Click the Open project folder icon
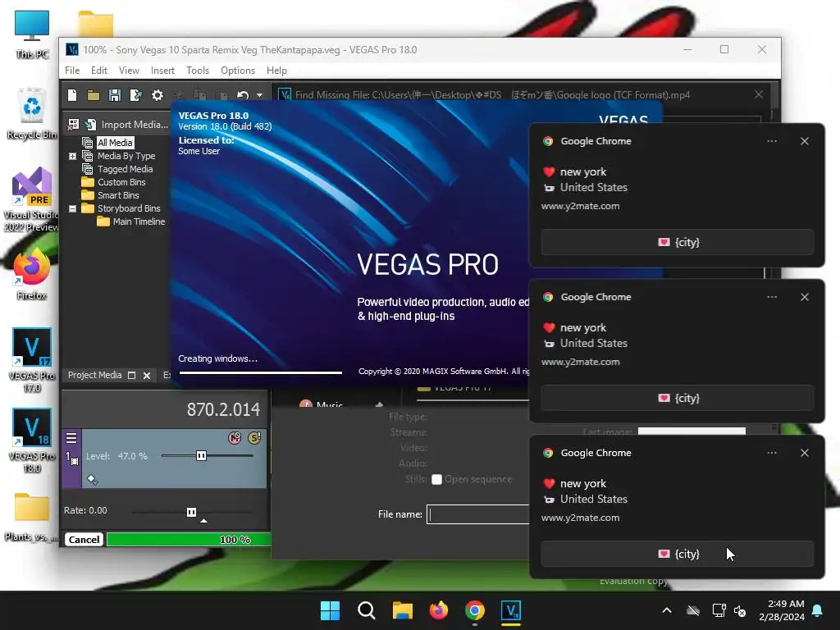 point(94,95)
